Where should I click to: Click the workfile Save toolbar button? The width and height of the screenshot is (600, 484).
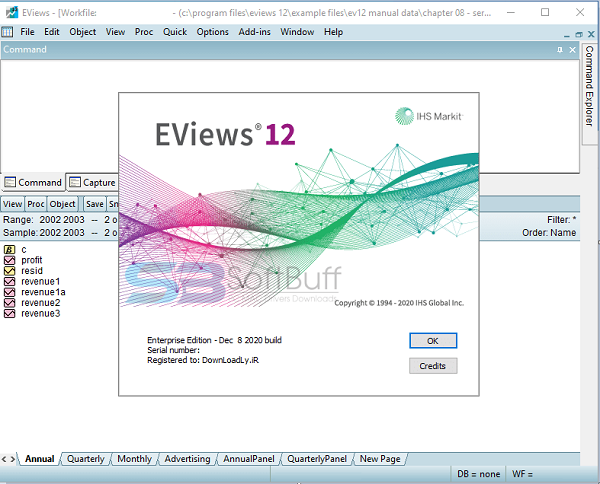[95, 204]
